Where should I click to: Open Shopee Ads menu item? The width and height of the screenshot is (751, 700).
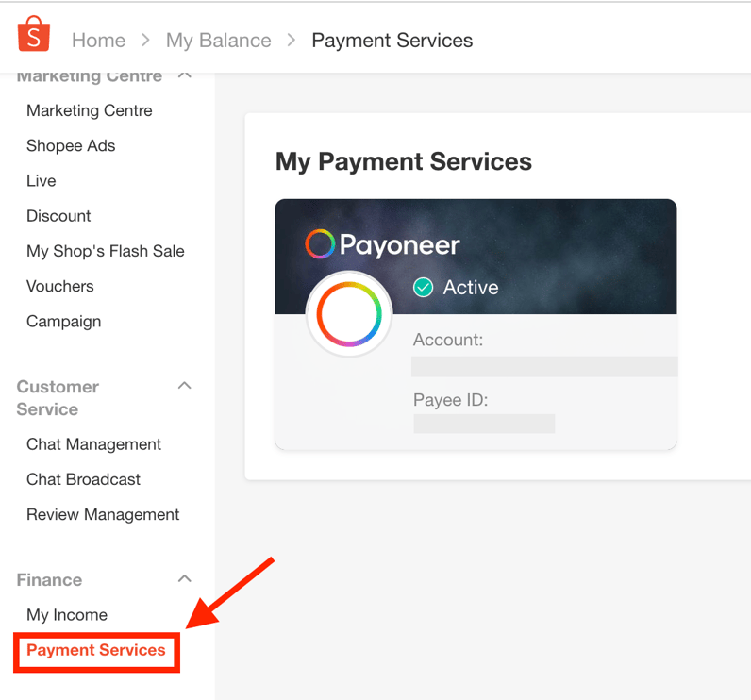pyautogui.click(x=71, y=145)
